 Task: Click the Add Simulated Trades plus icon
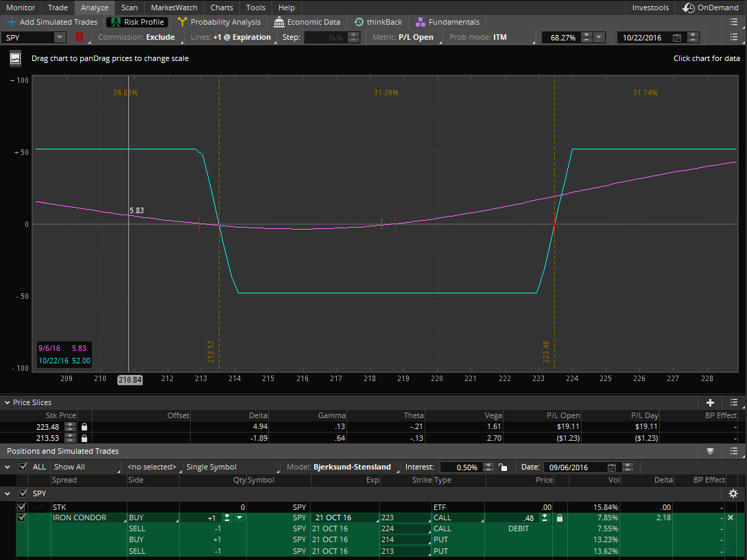(x=11, y=22)
